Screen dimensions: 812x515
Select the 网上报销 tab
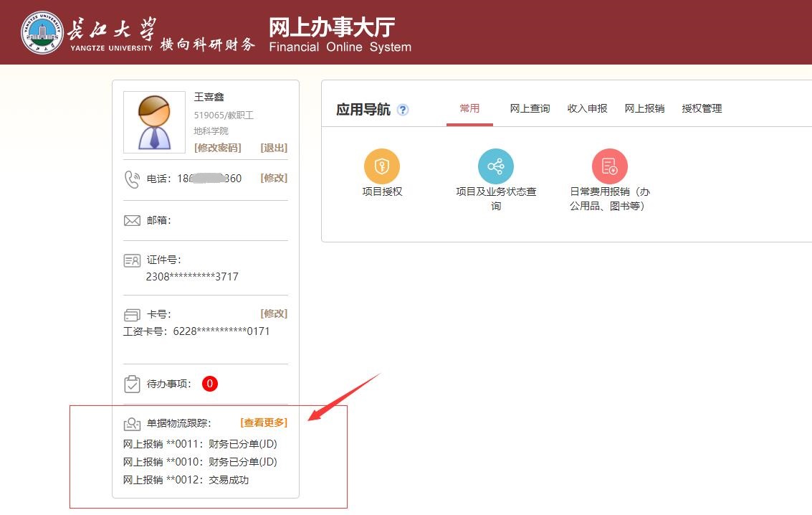pyautogui.click(x=644, y=108)
